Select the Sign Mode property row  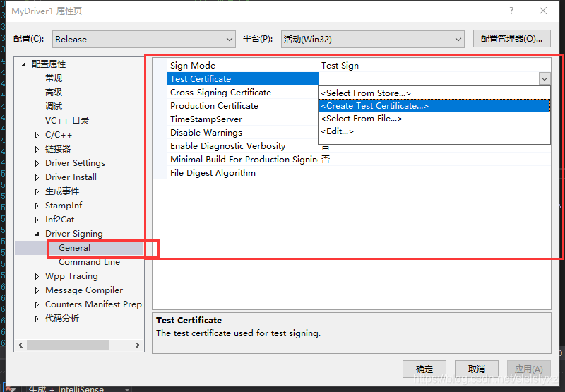(x=242, y=66)
